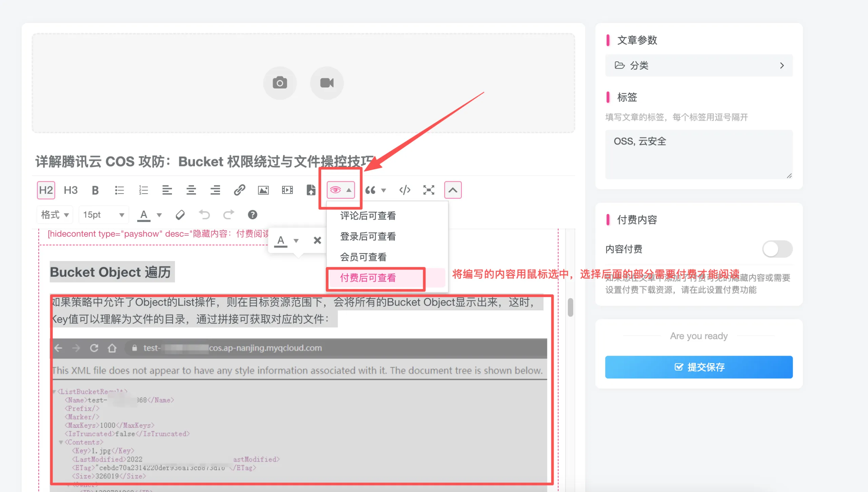Insert a file attachment from the toolbar
Viewport: 868px width, 492px height.
coord(311,190)
